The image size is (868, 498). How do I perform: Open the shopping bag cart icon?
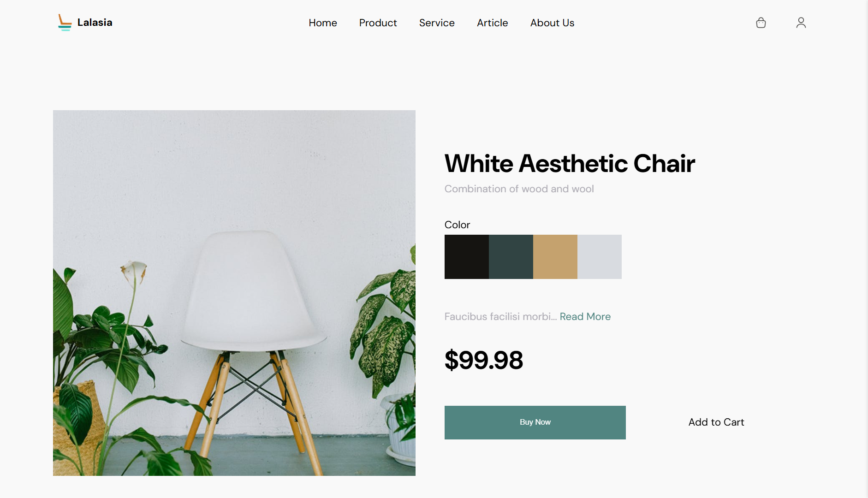(761, 23)
